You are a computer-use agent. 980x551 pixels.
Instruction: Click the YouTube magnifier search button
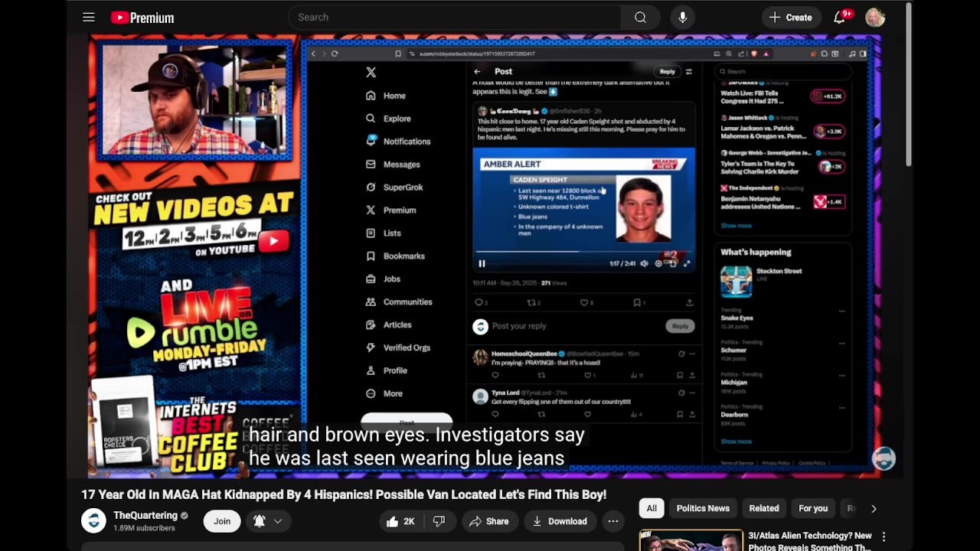(x=640, y=17)
